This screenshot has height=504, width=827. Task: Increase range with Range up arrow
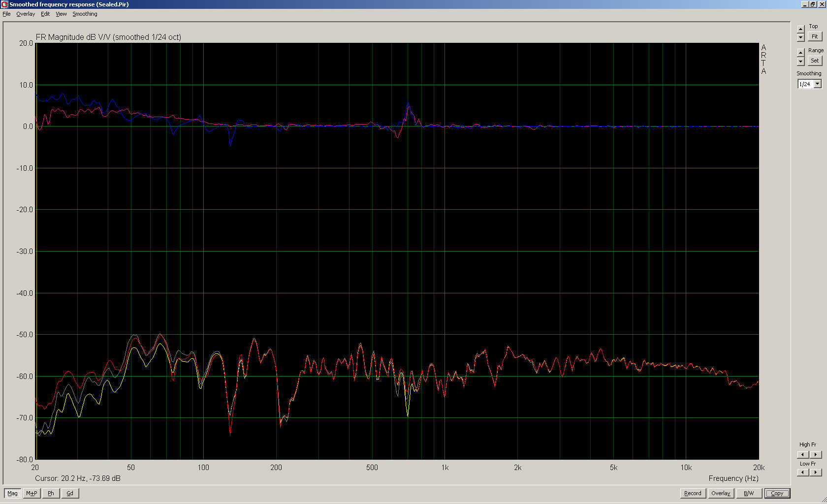coord(801,53)
